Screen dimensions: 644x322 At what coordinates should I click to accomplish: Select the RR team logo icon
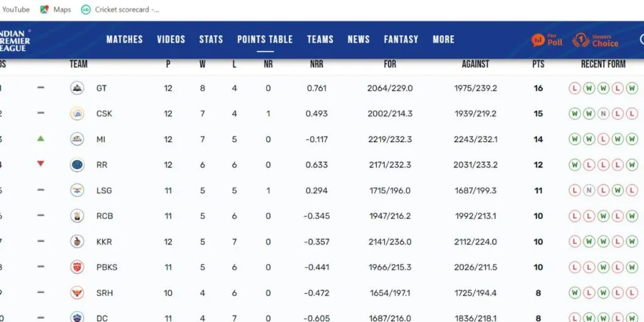coord(77,165)
